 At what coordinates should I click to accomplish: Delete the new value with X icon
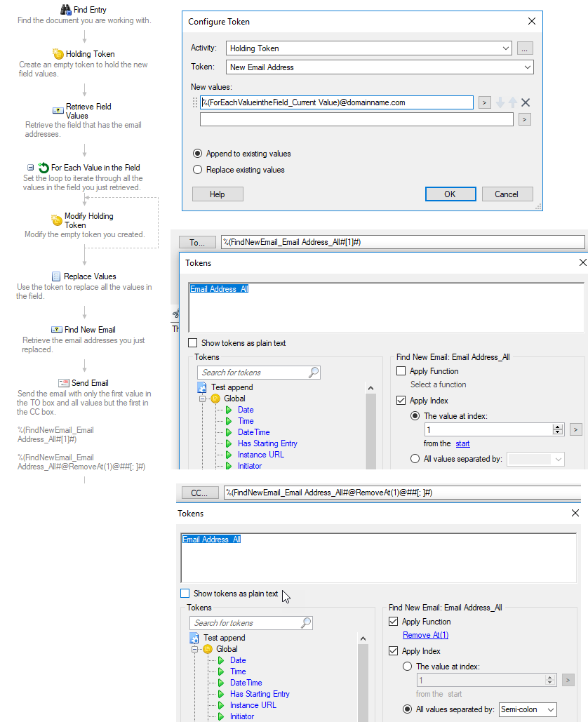[x=526, y=102]
